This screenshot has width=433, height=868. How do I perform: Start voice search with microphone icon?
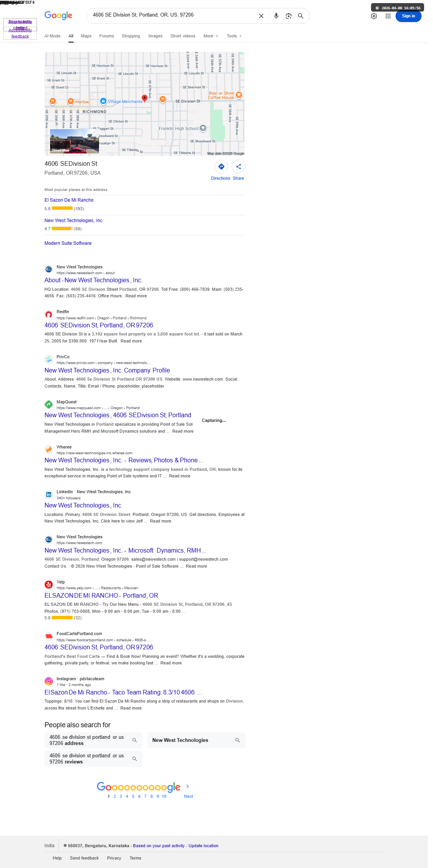[x=276, y=16]
